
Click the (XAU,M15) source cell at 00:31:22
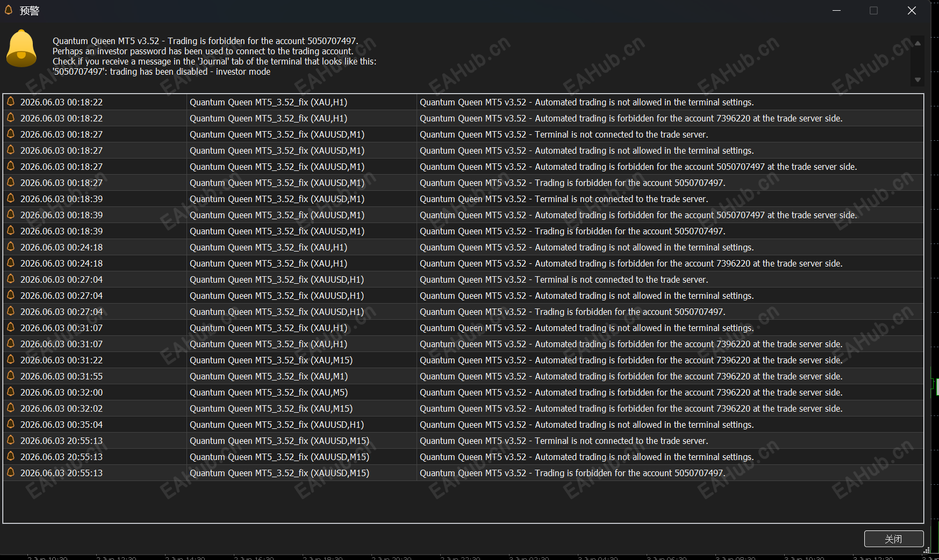(x=271, y=360)
